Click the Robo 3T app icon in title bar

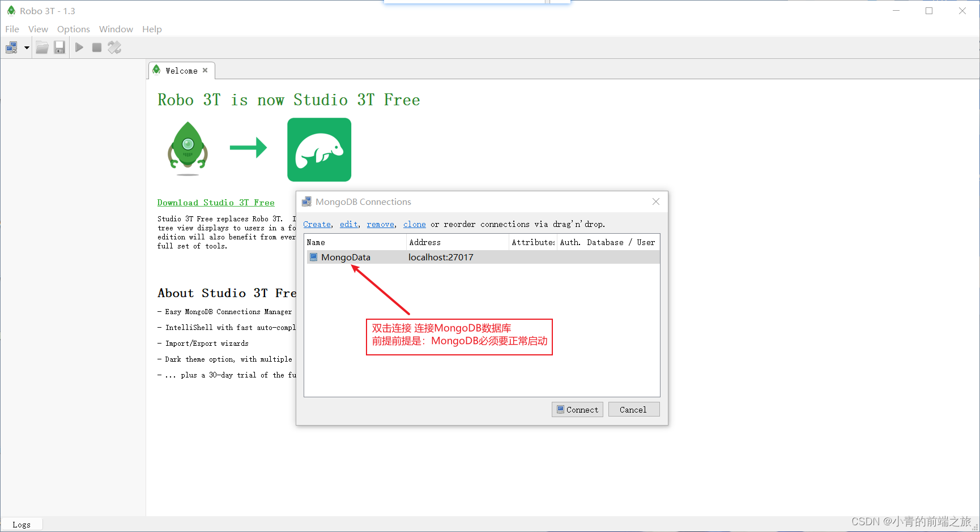click(11, 11)
